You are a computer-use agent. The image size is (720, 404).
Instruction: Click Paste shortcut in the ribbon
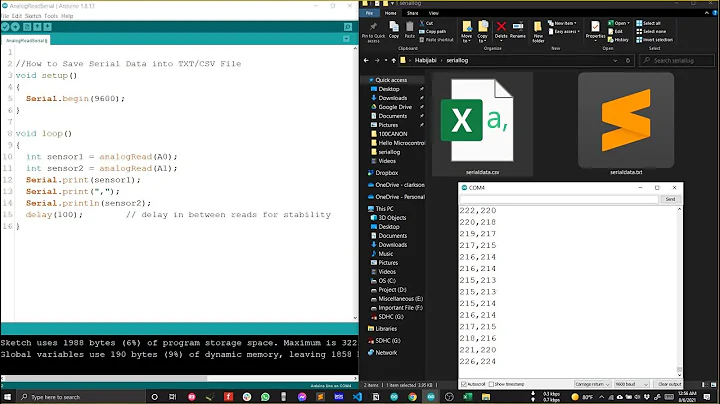[x=436, y=40]
